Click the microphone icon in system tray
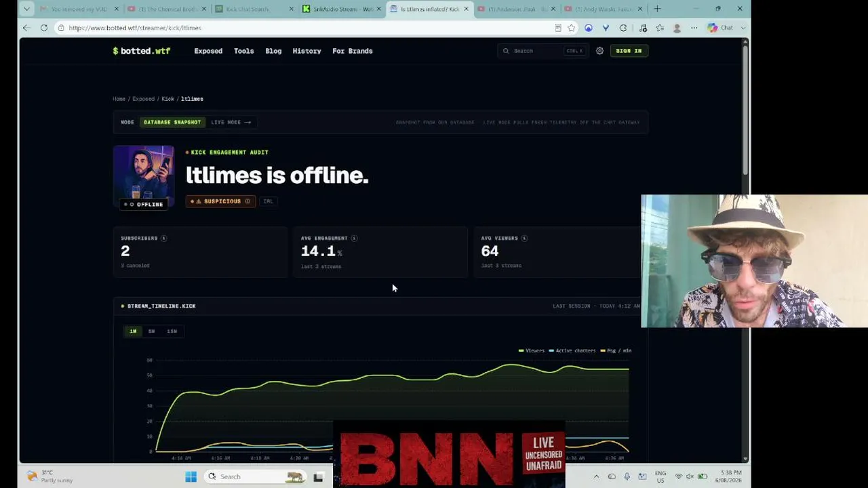 pyautogui.click(x=627, y=476)
